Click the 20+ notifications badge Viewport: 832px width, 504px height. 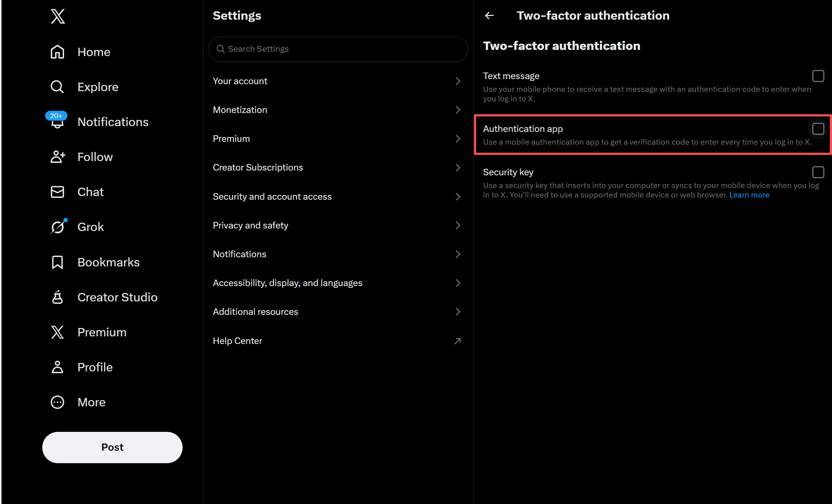click(56, 116)
